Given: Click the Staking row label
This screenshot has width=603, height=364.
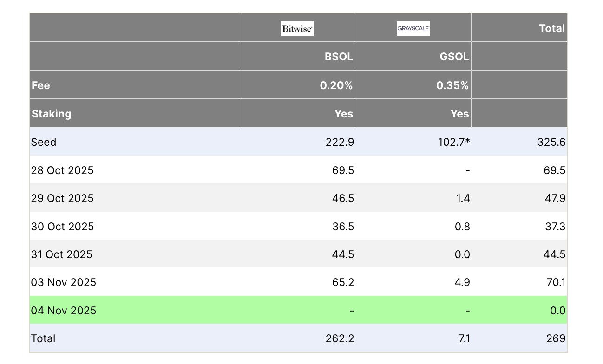Looking at the screenshot, I should [52, 114].
